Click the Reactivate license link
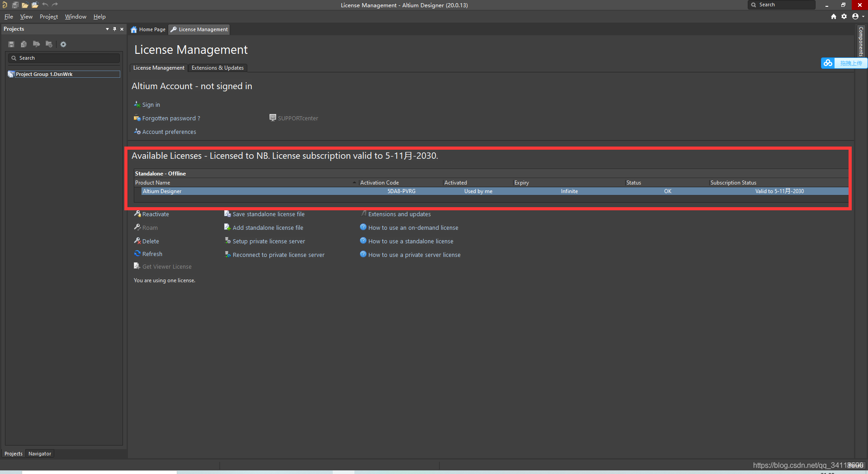Image resolution: width=868 pixels, height=474 pixels. click(156, 214)
